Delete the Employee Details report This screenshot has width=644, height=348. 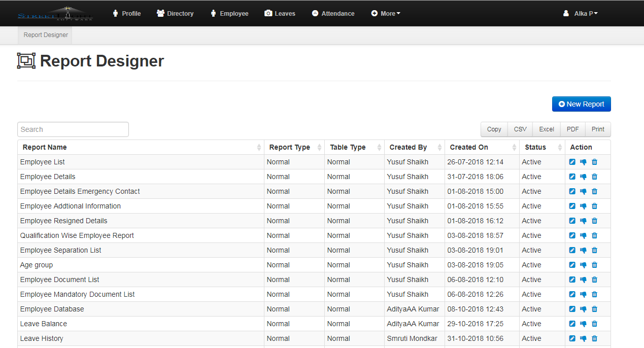pyautogui.click(x=594, y=177)
